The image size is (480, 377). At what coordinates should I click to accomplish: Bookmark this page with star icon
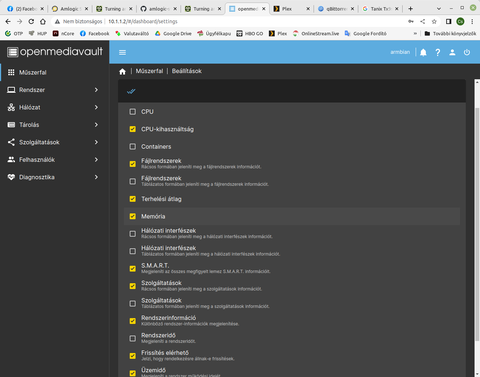pyautogui.click(x=434, y=21)
